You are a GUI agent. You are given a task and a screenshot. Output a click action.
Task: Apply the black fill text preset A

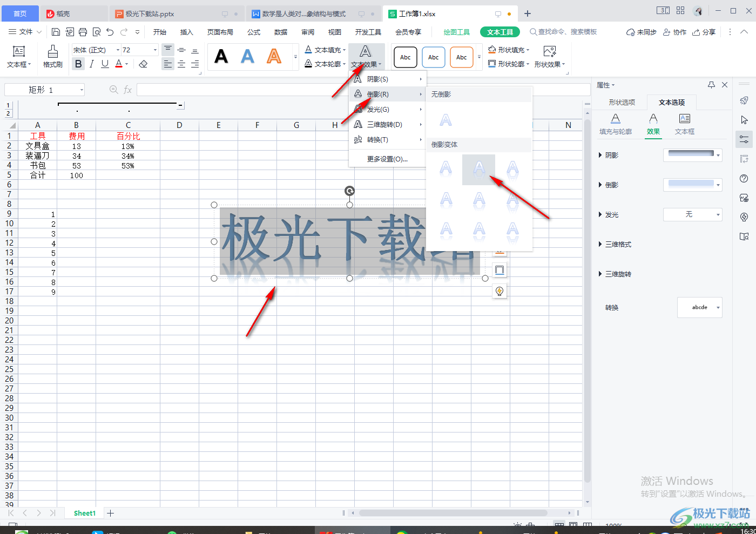221,56
